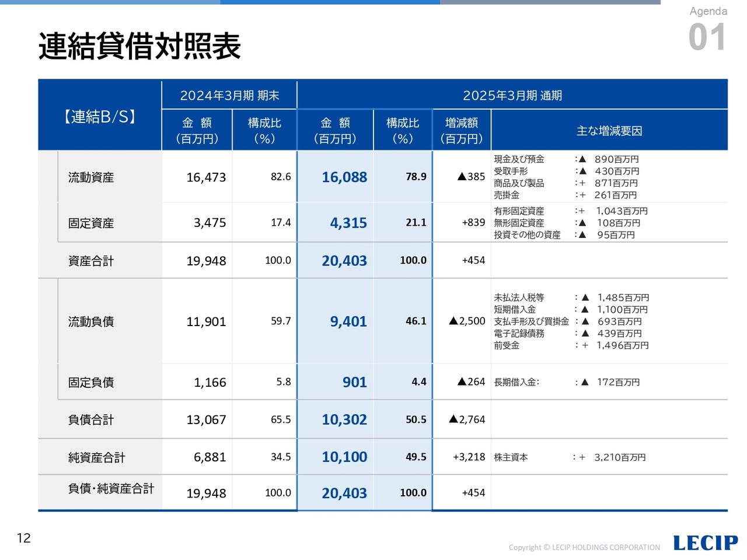Select the slide title 連結貸借対照表
The image size is (747, 560).
(x=139, y=46)
